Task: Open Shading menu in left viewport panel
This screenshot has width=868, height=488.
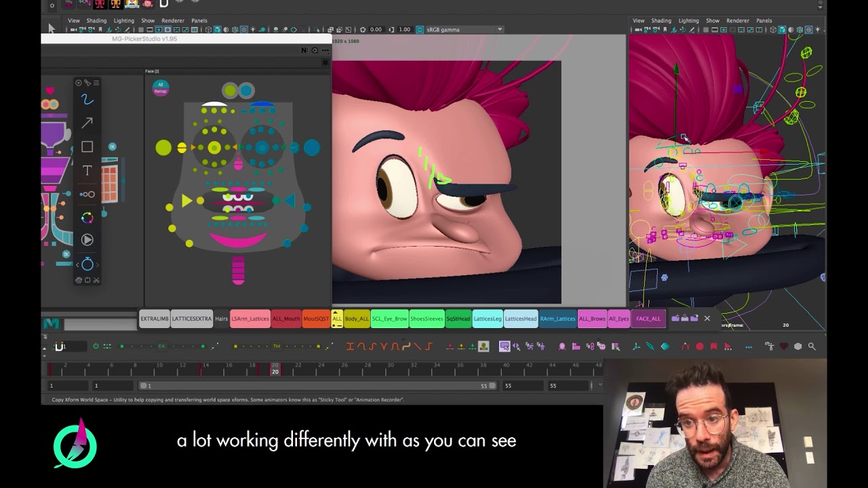Action: pos(96,20)
